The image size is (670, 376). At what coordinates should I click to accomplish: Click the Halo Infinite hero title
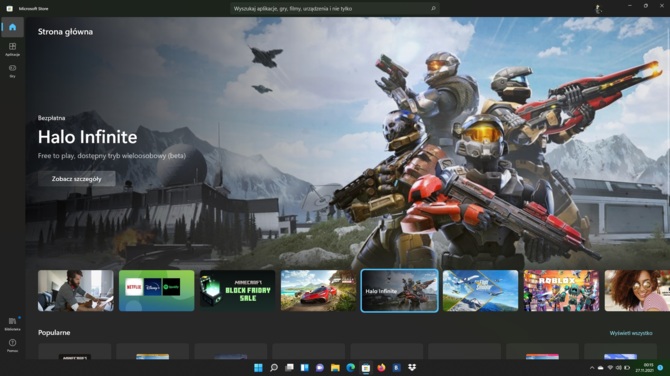point(88,137)
